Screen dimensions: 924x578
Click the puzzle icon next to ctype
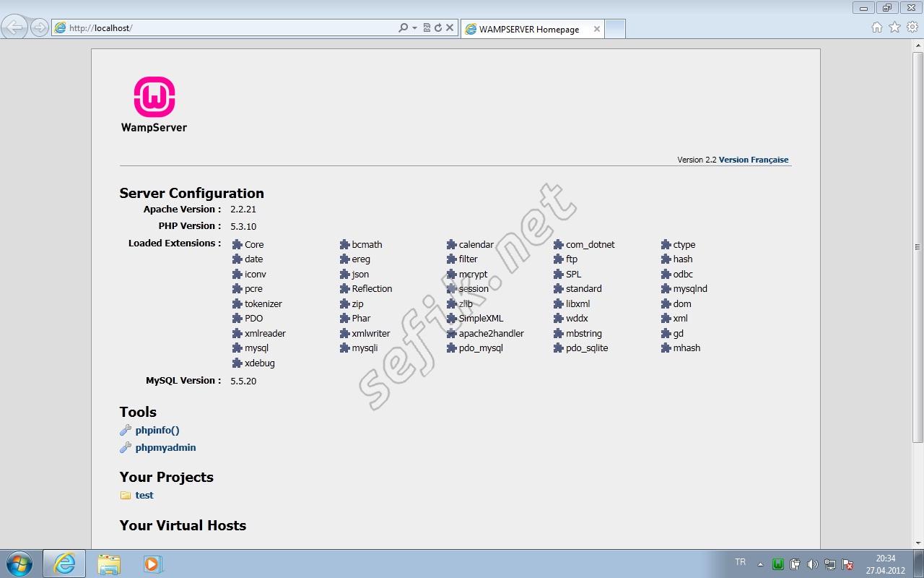point(666,244)
